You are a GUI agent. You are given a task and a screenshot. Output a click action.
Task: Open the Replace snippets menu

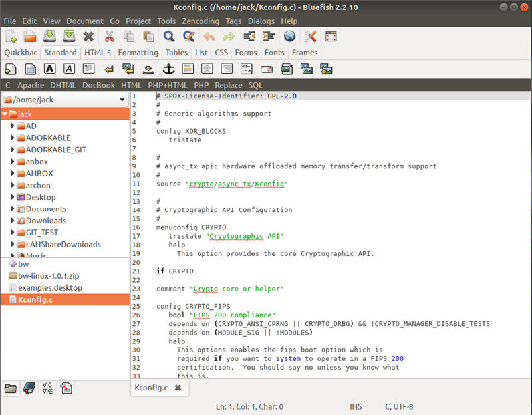click(x=229, y=86)
